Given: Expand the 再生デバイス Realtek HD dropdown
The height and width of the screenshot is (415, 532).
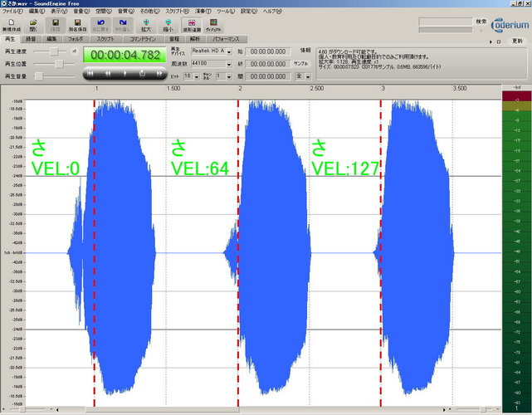Looking at the screenshot, I should click(x=229, y=52).
